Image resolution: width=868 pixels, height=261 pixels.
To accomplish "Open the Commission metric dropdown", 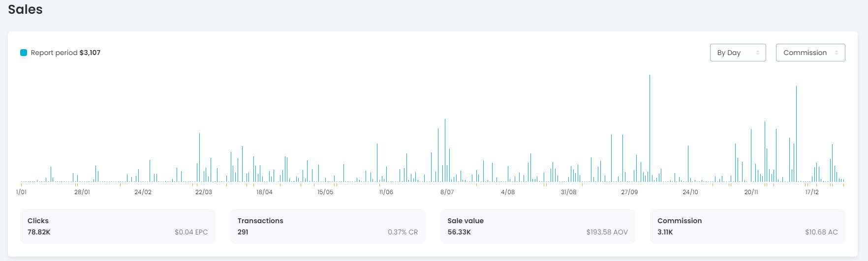I will click(809, 53).
